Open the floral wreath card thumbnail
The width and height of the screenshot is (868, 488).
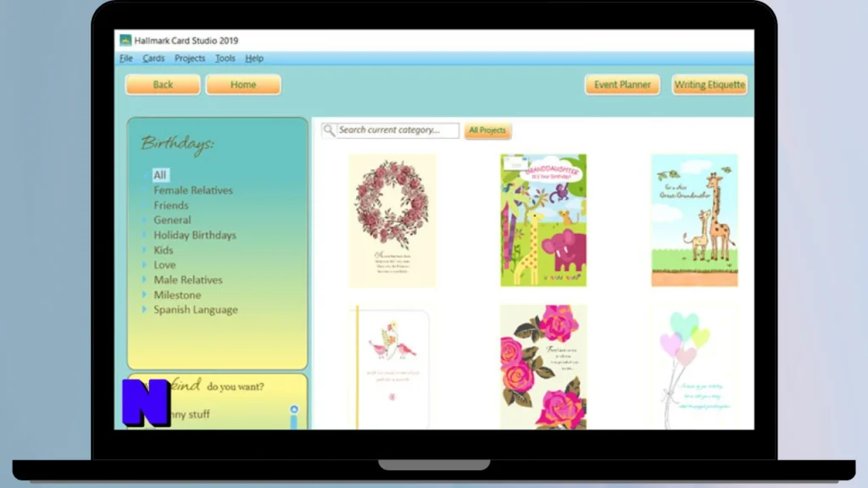tap(392, 221)
